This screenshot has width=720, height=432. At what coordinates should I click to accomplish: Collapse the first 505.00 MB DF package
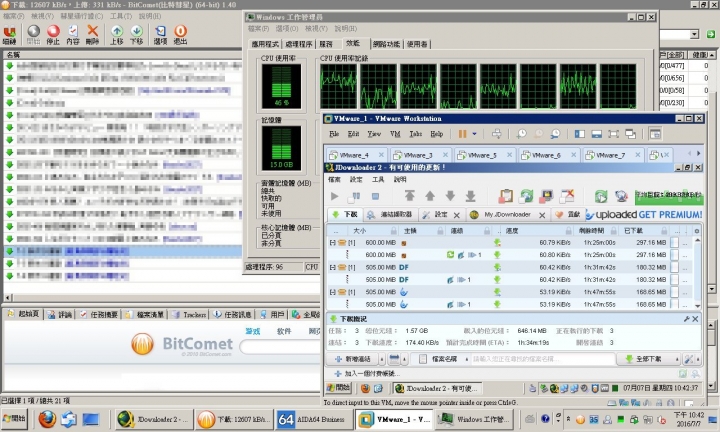[x=332, y=268]
